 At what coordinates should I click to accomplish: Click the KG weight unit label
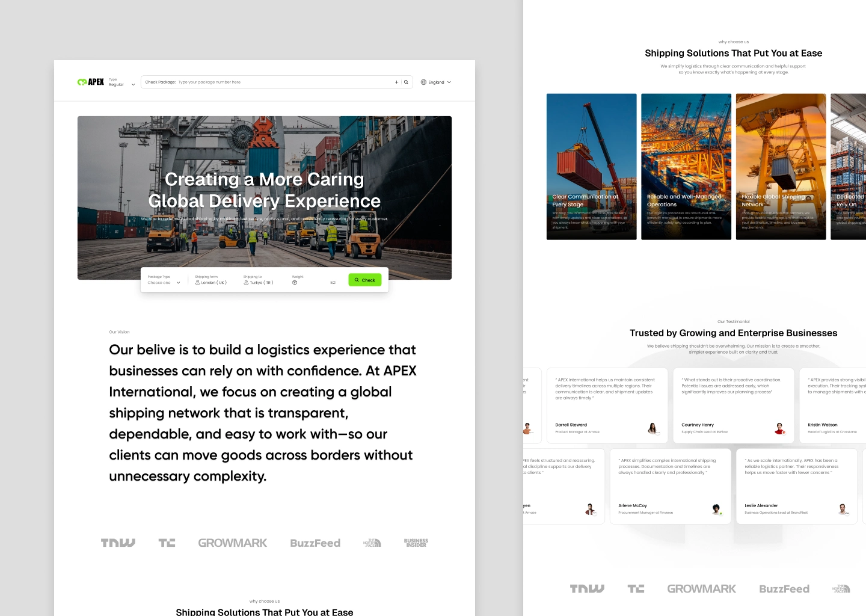333,283
